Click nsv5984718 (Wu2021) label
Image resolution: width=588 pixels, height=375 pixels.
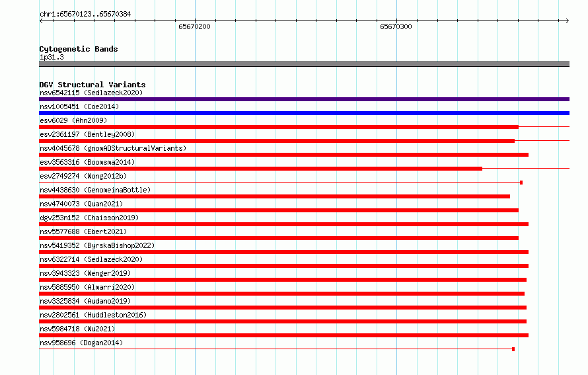[x=77, y=329]
